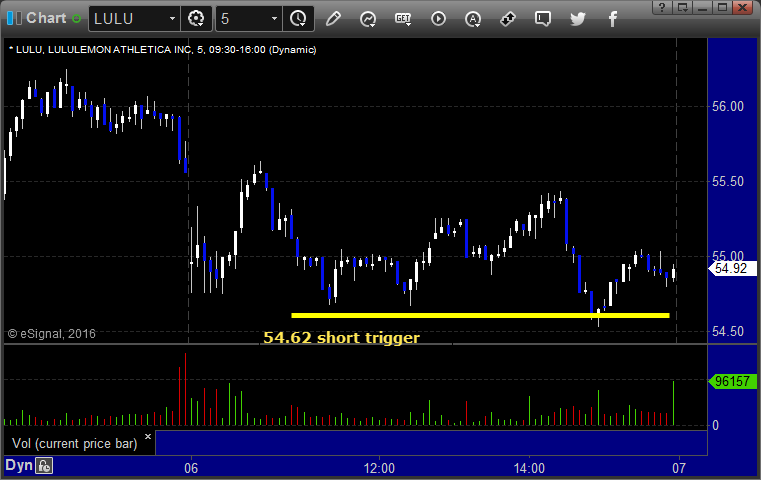The image size is (761, 480).
Task: Click the 56.00 price axis label
Action: point(727,106)
